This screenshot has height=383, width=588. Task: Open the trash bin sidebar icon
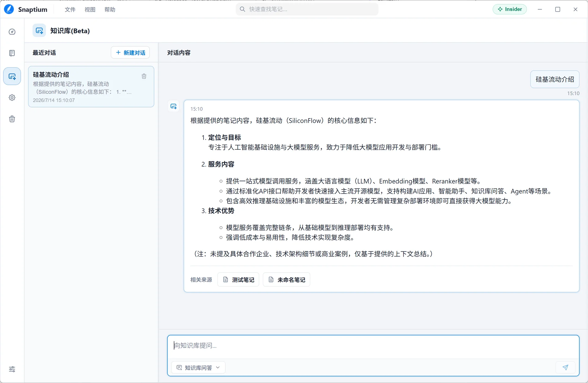tap(12, 119)
